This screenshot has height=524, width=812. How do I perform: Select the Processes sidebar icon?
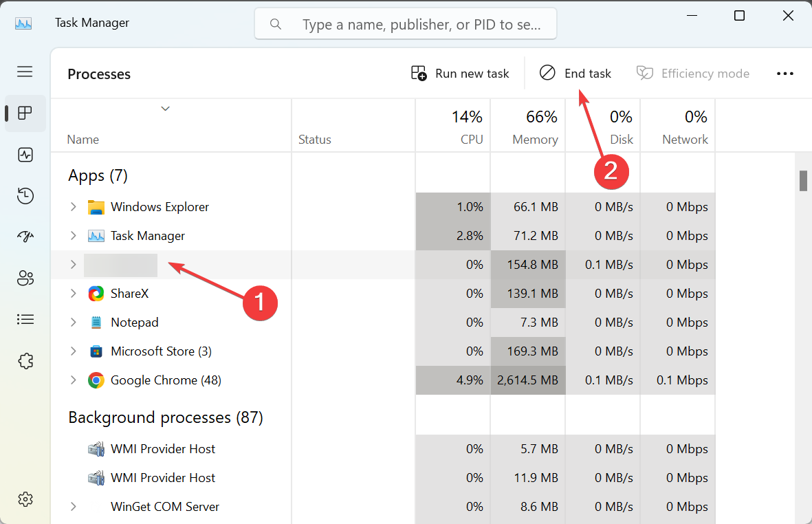[25, 113]
